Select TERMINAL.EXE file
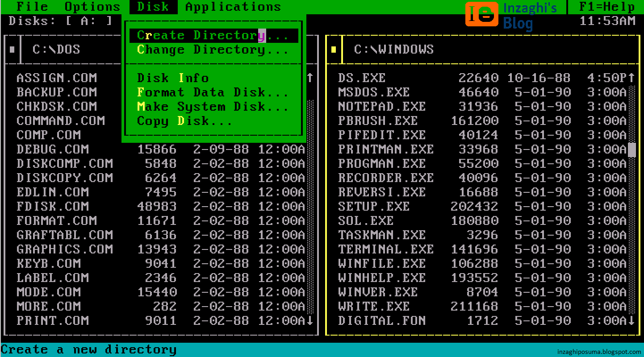644x357 pixels. pyautogui.click(x=482, y=249)
